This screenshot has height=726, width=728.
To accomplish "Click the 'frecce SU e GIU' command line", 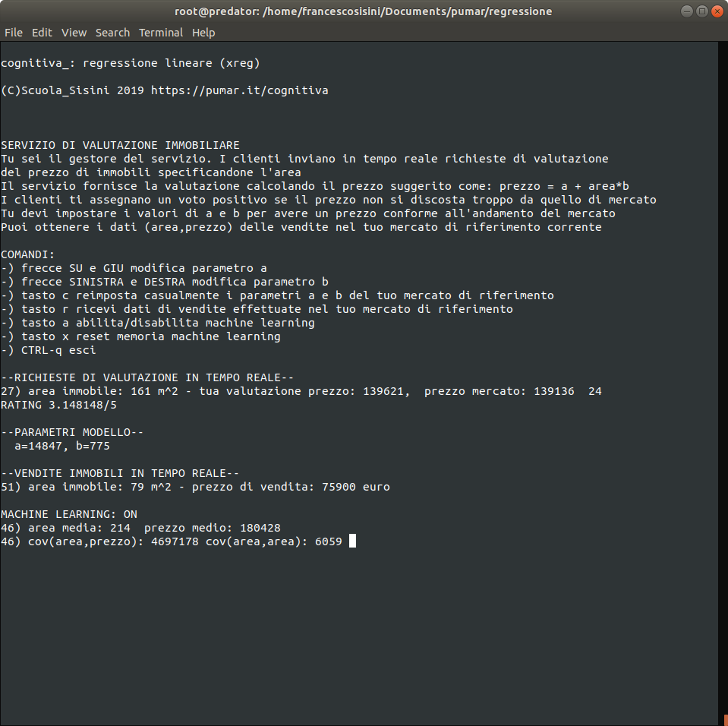I will click(134, 268).
